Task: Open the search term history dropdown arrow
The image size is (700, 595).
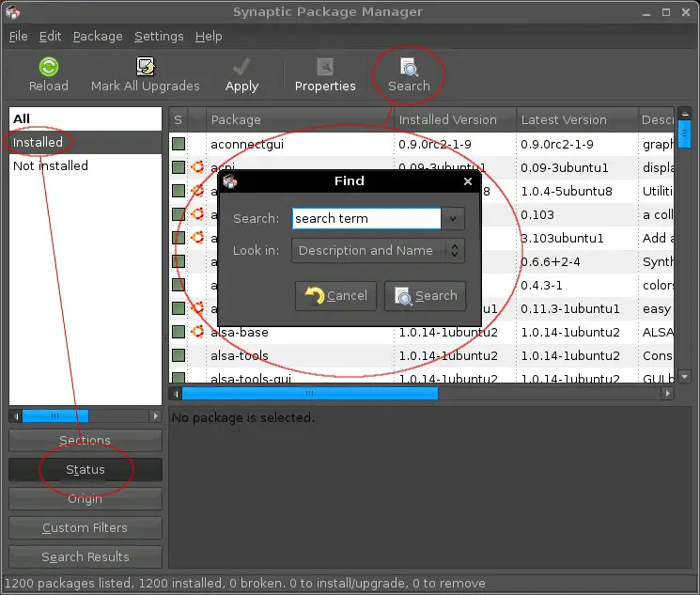Action: (x=453, y=218)
